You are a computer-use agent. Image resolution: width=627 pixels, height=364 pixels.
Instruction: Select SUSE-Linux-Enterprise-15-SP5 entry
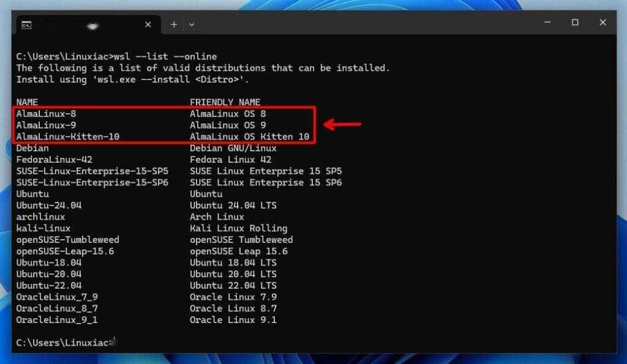[x=92, y=171]
